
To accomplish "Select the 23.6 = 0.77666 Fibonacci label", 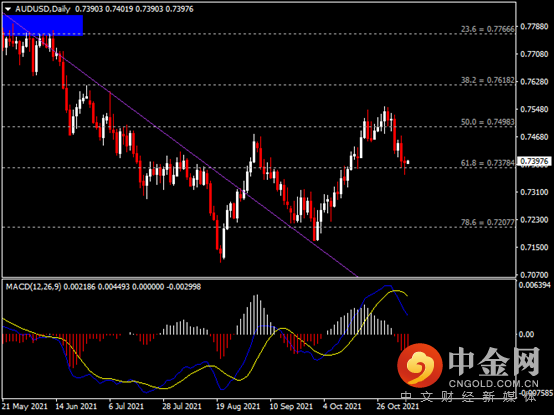I will click(x=488, y=29).
